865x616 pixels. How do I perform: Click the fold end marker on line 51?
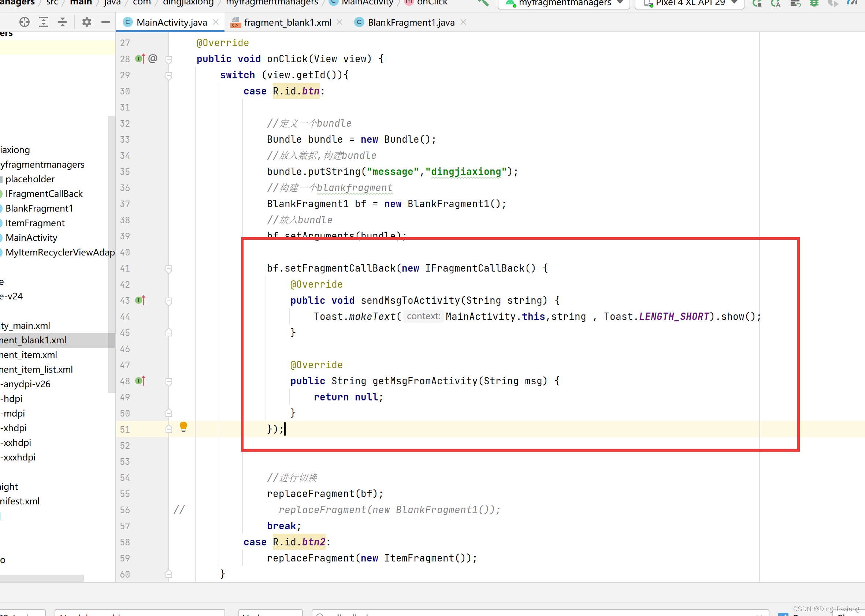pyautogui.click(x=169, y=429)
